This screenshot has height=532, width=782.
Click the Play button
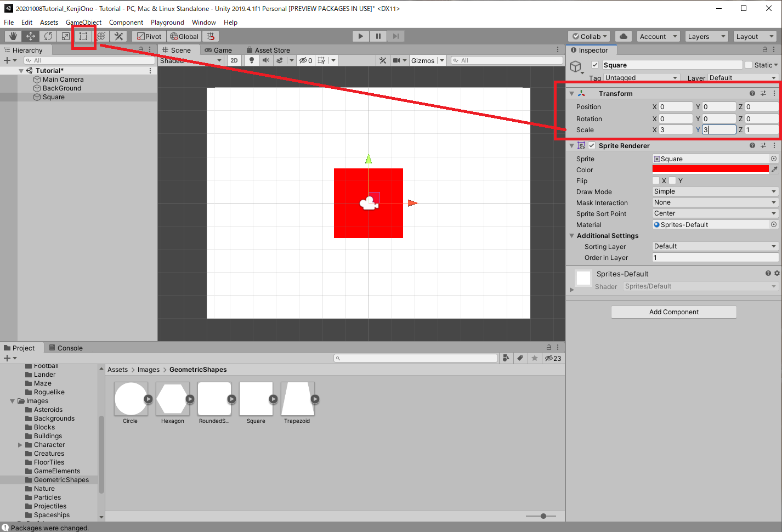tap(360, 36)
